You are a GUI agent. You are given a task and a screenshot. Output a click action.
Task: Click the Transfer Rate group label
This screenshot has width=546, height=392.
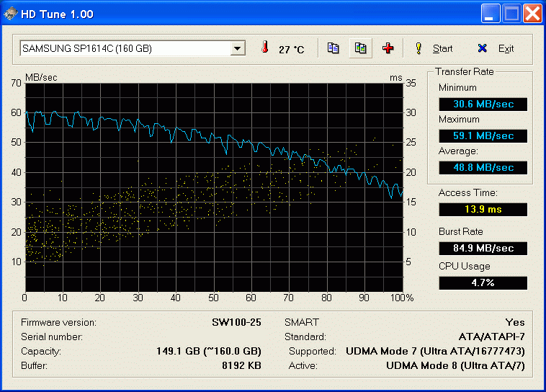pos(465,72)
